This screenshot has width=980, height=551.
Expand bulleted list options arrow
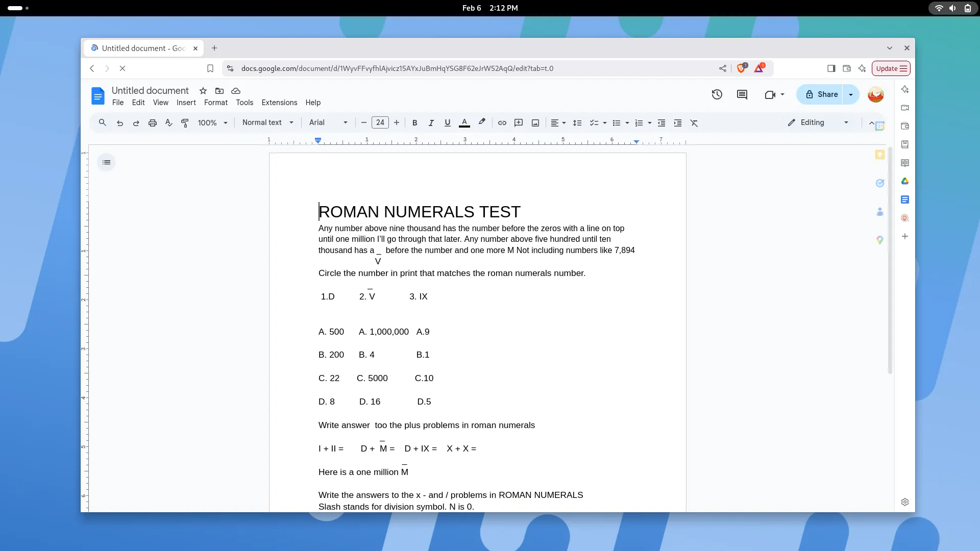point(627,123)
